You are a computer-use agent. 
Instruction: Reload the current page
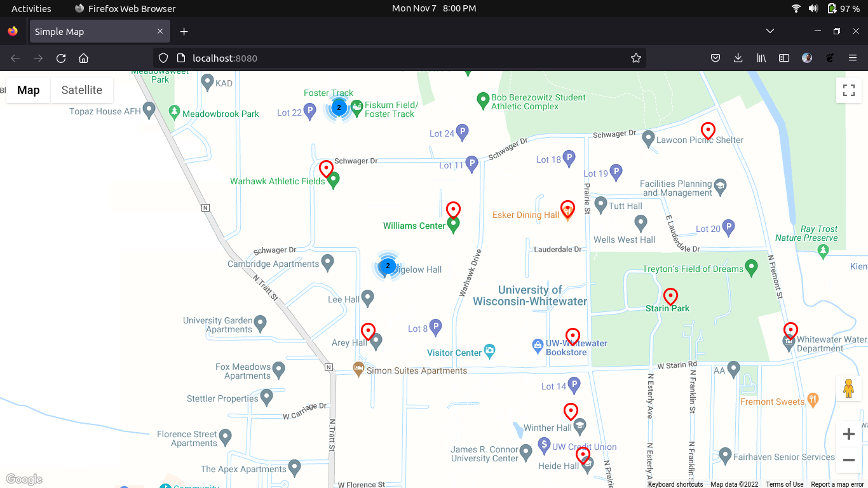(x=61, y=58)
